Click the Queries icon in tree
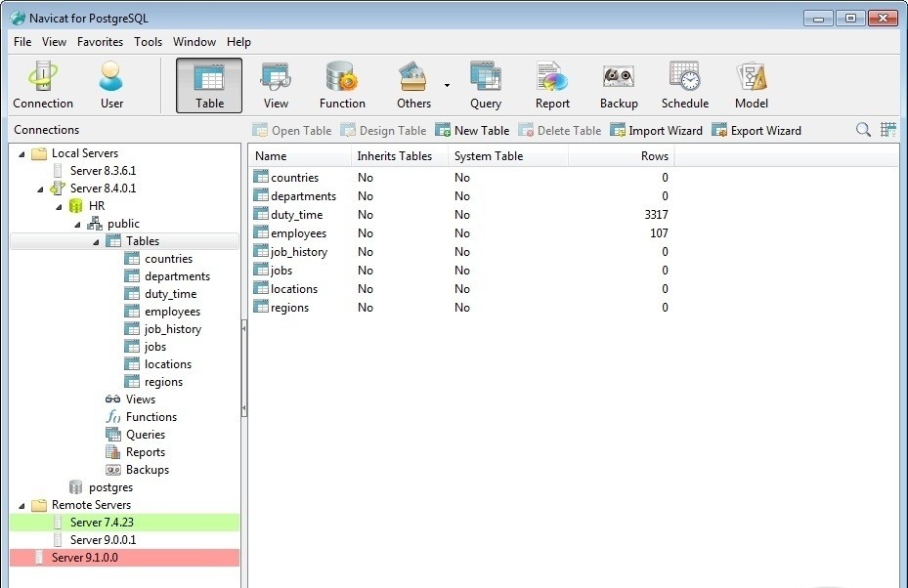Screen dimensions: 908x588 tap(113, 434)
